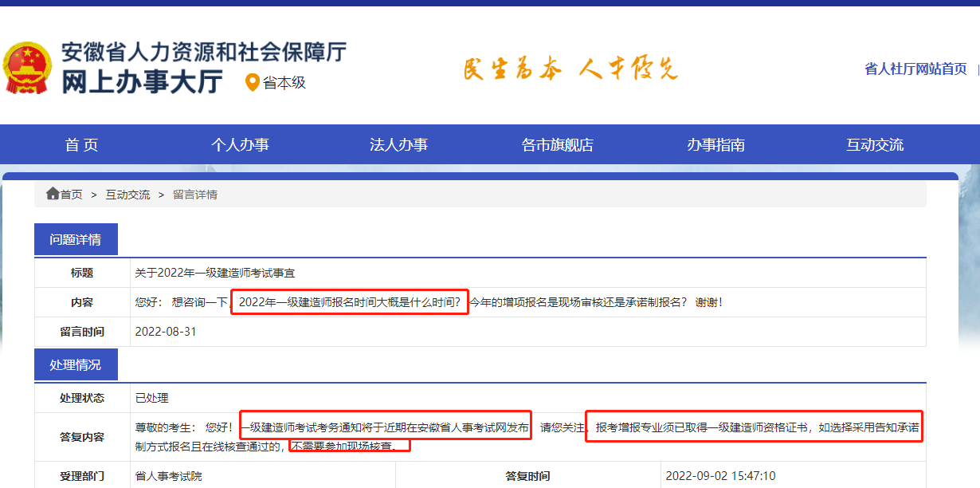This screenshot has width=980, height=488.
Task: Open 互动交流 in the main navigation bar
Action: coord(875,145)
